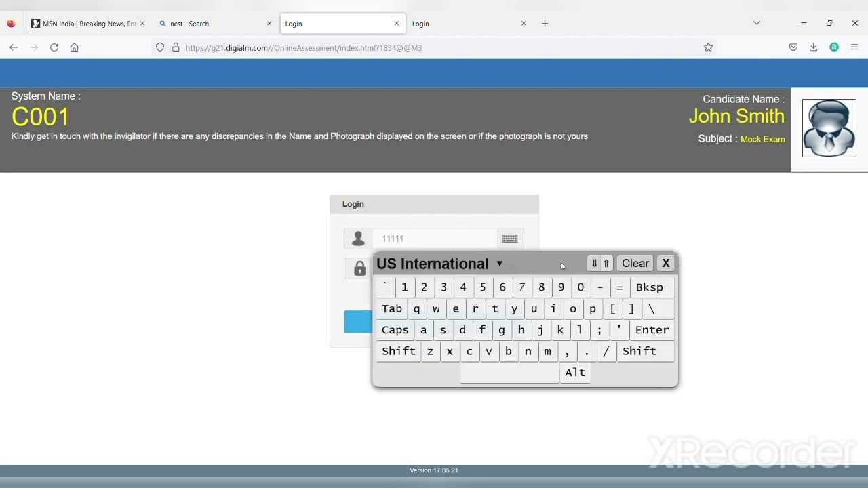Click the 1 key on virtual keyboard
Viewport: 868px width, 488px height.
[405, 287]
